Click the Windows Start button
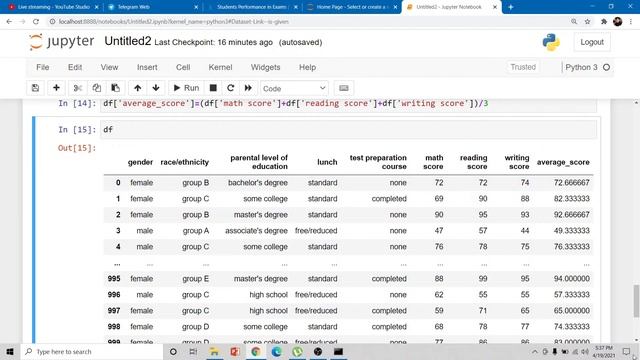 pos(10,351)
